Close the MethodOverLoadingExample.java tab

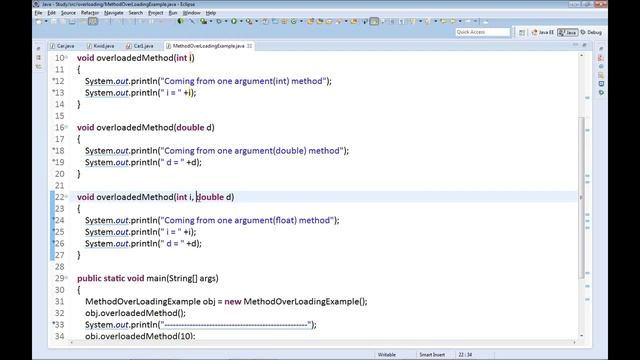[249, 46]
